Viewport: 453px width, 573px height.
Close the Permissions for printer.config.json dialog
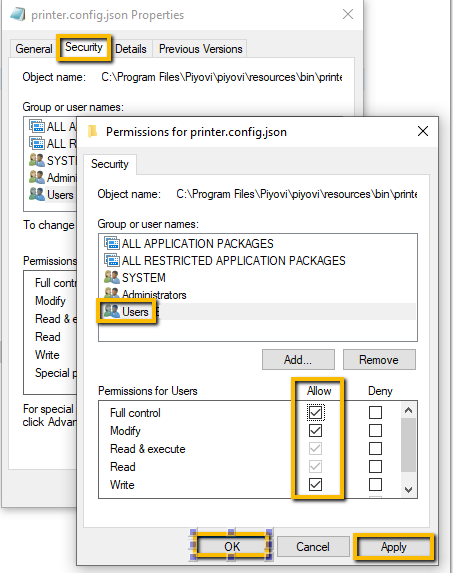(x=423, y=131)
